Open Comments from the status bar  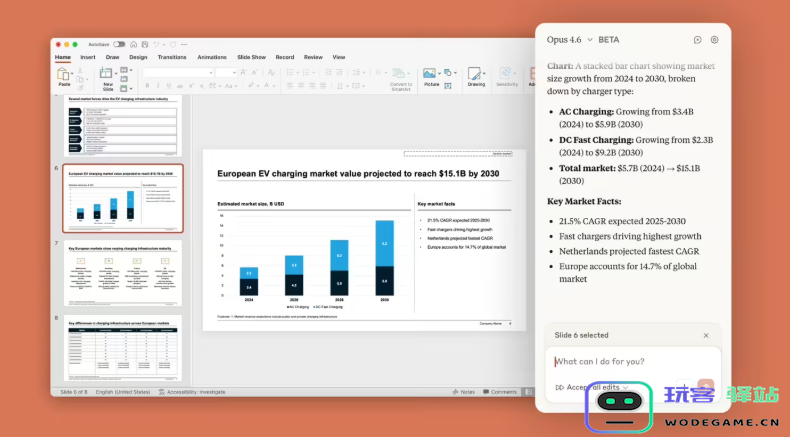[500, 392]
